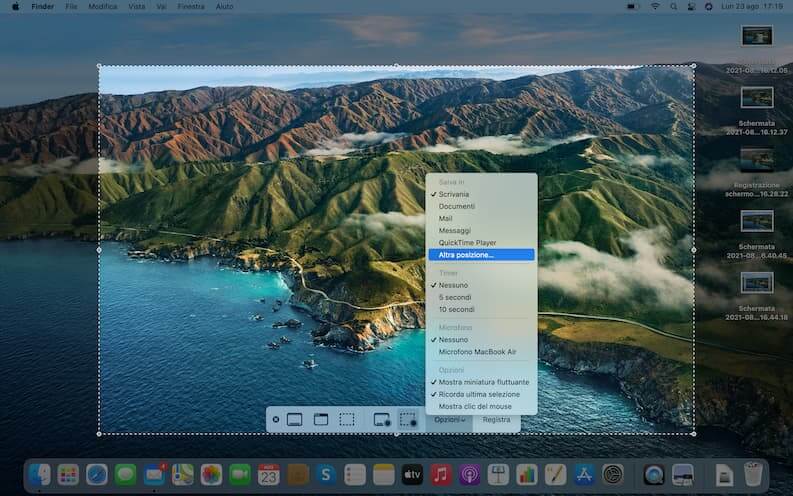Screen dimensions: 793x496
Task: Select capture selected window icon
Action: 321,420
